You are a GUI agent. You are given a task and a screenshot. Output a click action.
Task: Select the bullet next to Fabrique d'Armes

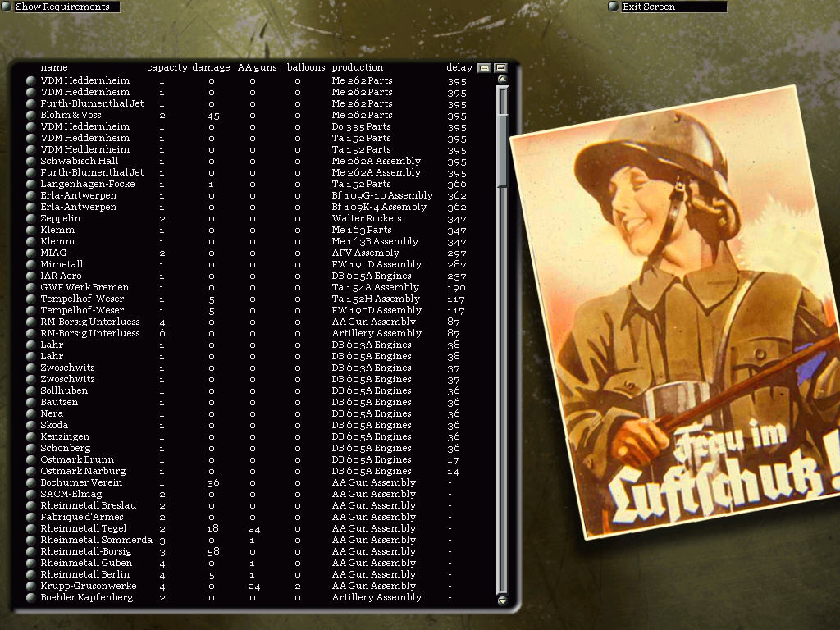pyautogui.click(x=31, y=518)
